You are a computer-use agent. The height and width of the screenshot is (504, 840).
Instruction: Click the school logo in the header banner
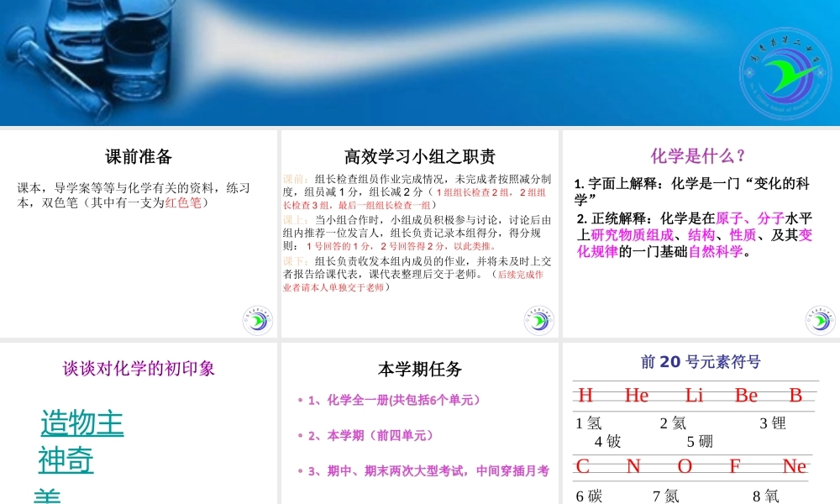pos(785,73)
